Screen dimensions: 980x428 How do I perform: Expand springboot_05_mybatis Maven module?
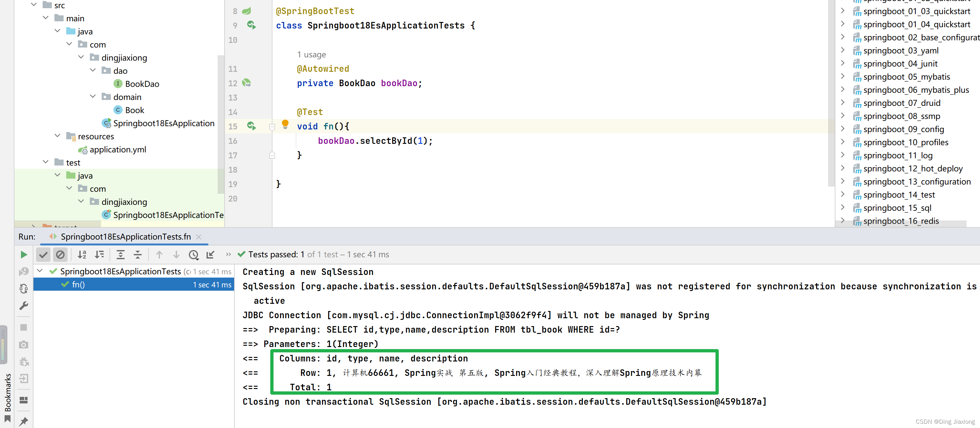click(x=843, y=76)
